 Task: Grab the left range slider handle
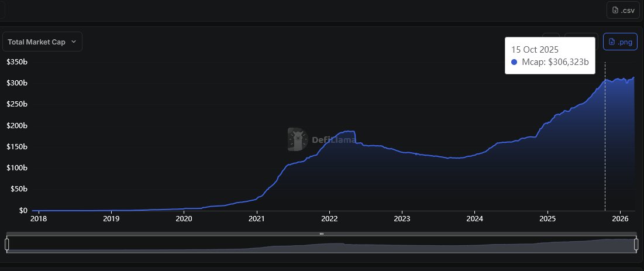click(x=6, y=244)
